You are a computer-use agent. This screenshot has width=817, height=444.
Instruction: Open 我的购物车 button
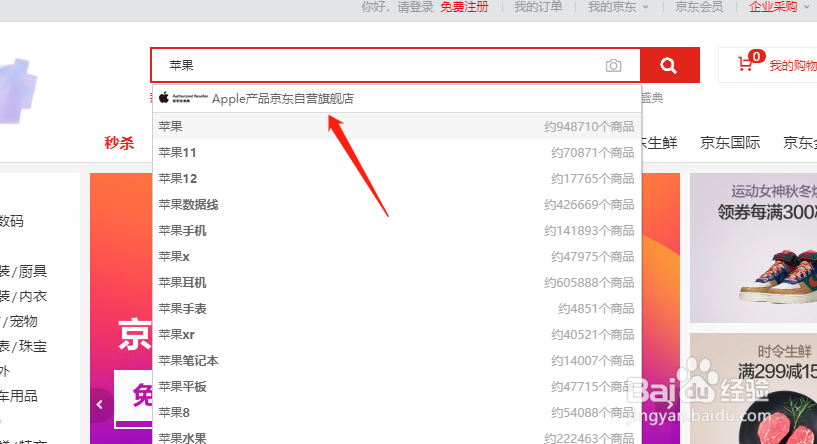point(768,65)
